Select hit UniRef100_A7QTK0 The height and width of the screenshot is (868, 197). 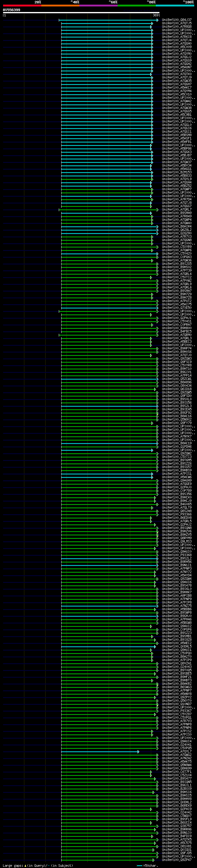click(x=177, y=74)
